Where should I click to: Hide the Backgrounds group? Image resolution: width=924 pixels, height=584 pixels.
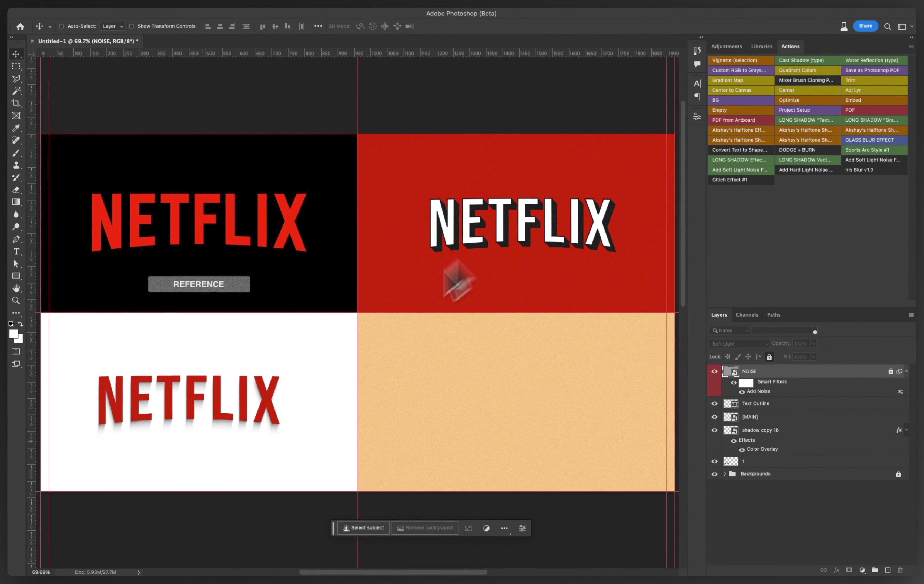click(715, 474)
